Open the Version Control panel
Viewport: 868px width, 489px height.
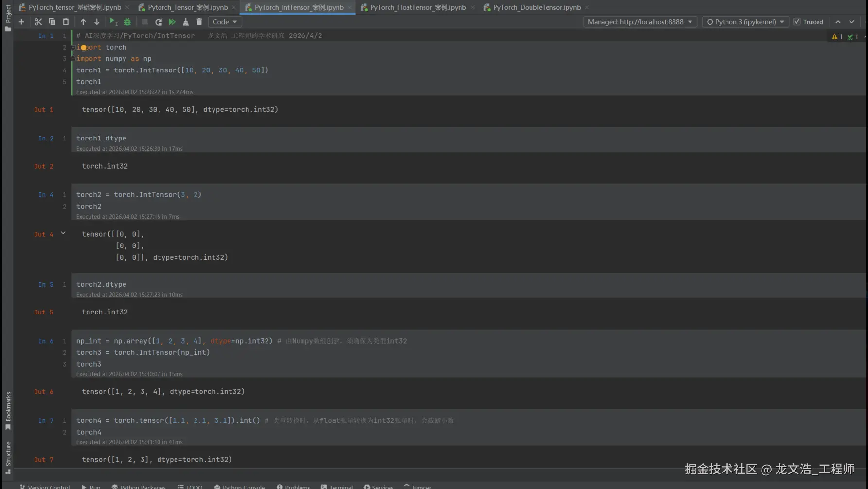coord(45,486)
